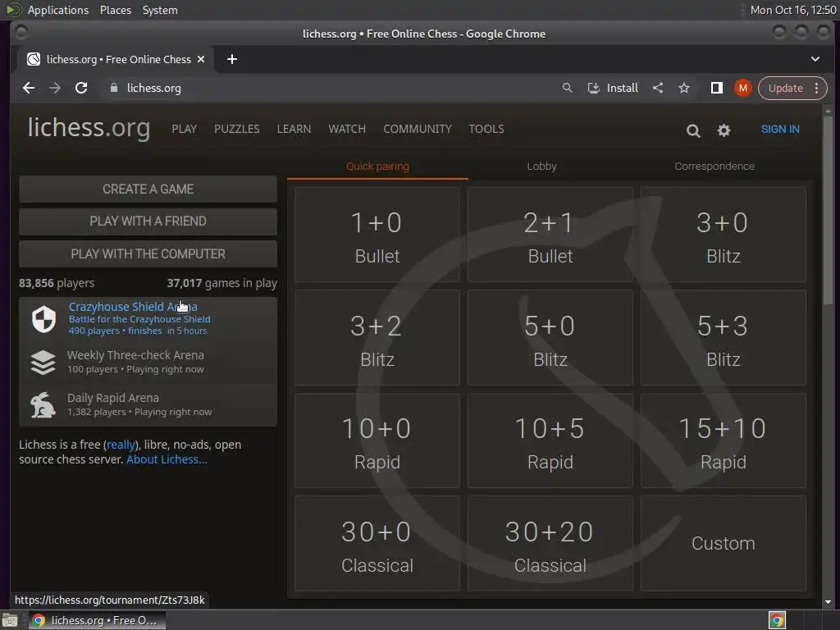This screenshot has width=840, height=630.
Task: Open lichess preferences gear icon
Action: point(724,130)
